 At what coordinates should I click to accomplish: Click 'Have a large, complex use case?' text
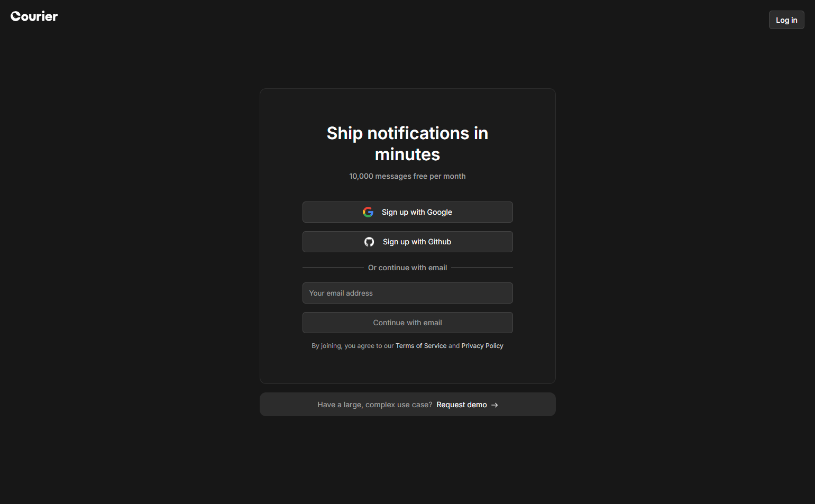(374, 405)
